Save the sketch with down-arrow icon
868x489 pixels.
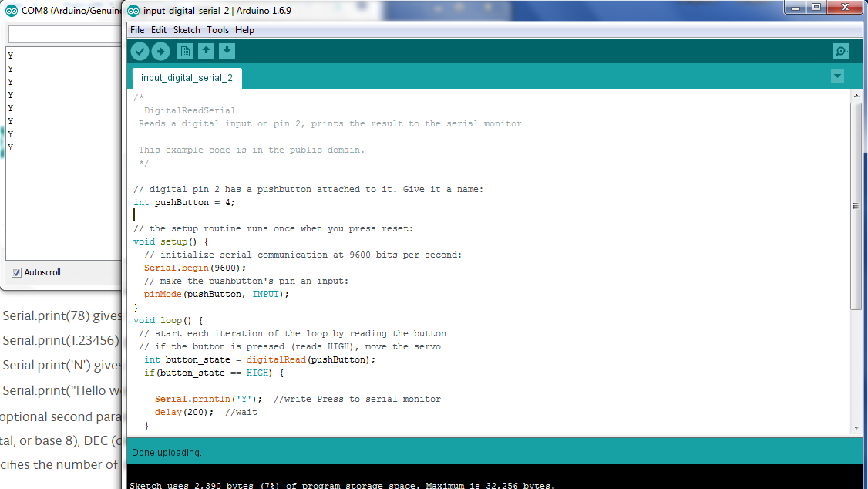coord(227,52)
